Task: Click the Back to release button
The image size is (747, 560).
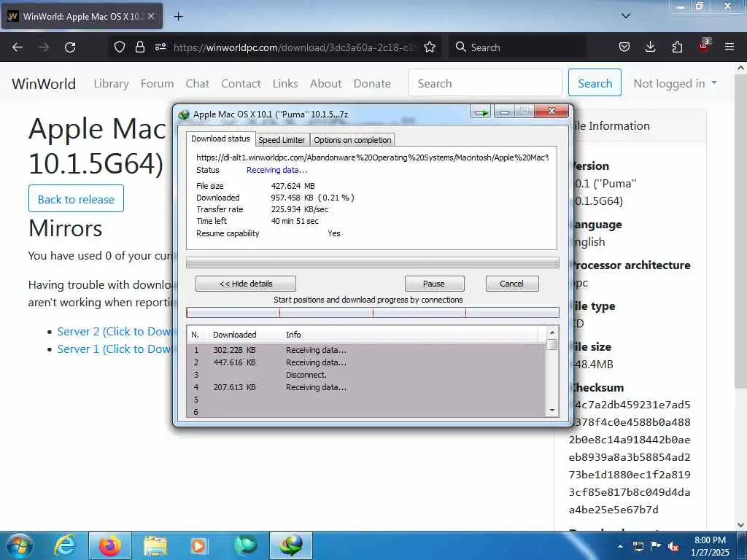Action: click(x=76, y=199)
